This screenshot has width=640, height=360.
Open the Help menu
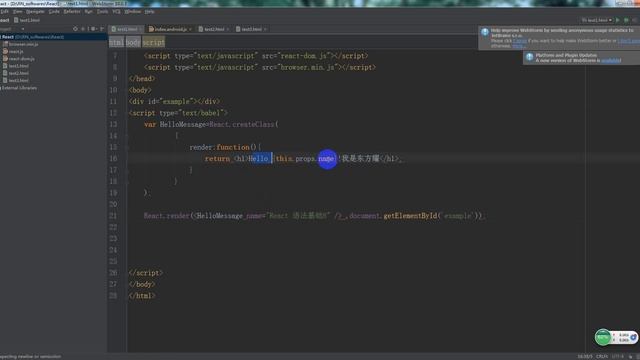tap(149, 12)
